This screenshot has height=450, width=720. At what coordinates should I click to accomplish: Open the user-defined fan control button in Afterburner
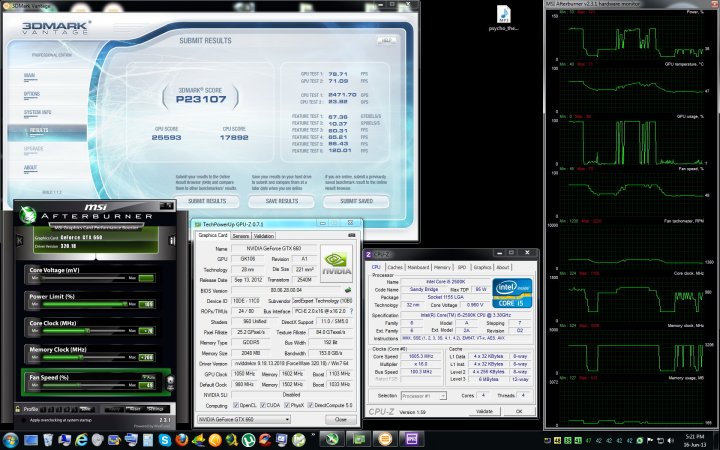170,382
